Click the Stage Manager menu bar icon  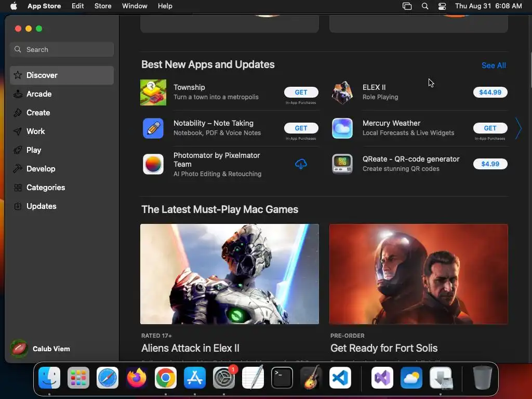click(407, 6)
